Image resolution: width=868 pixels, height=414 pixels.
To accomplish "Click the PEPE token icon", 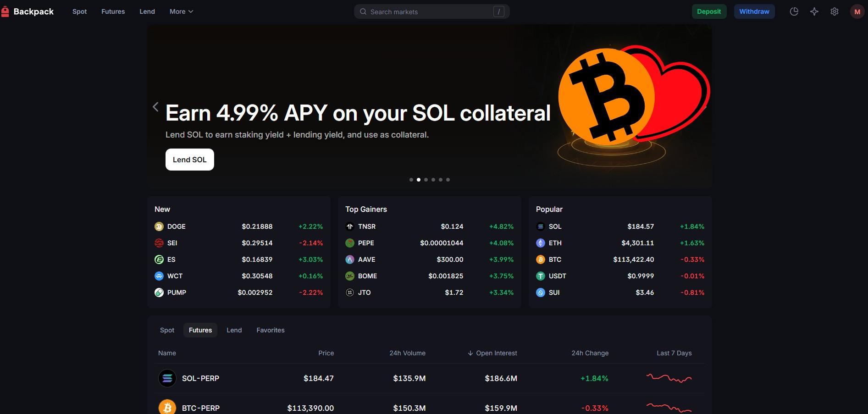I will click(x=350, y=243).
